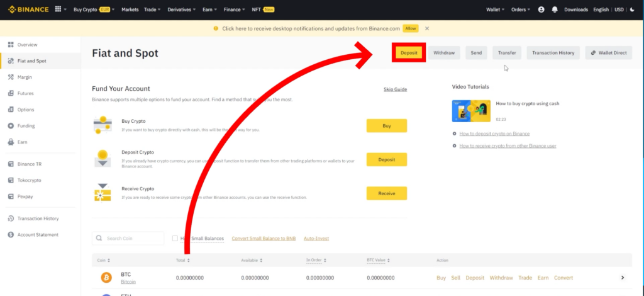The image size is (644, 296).
Task: Open the apps grid menu icon
Action: (x=58, y=9)
